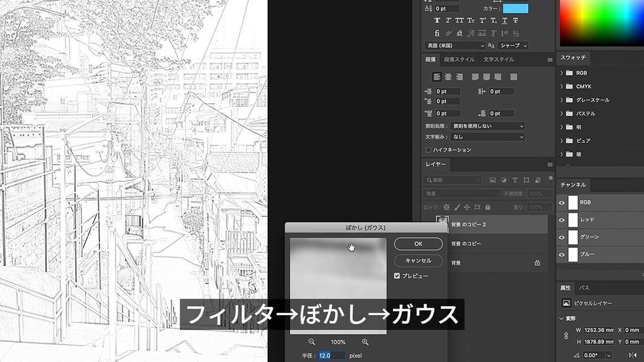The height and width of the screenshot is (362, 644).
Task: Expand the パステル swatch folder
Action: 561,113
